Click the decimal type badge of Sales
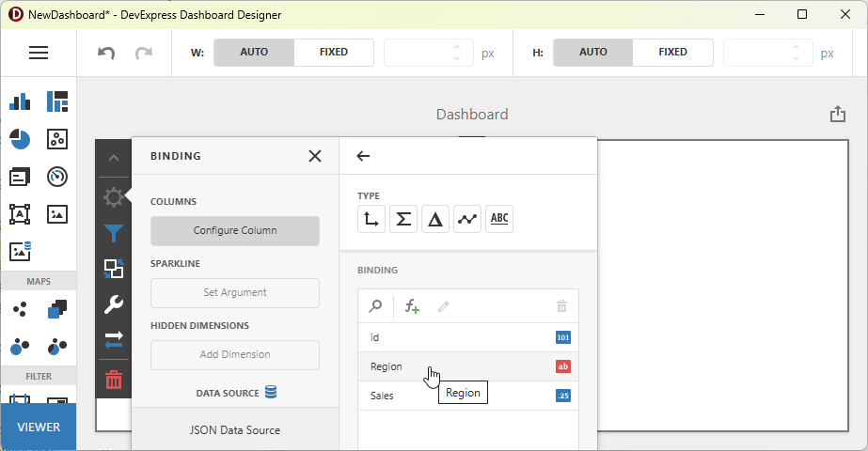The image size is (868, 451). (563, 396)
